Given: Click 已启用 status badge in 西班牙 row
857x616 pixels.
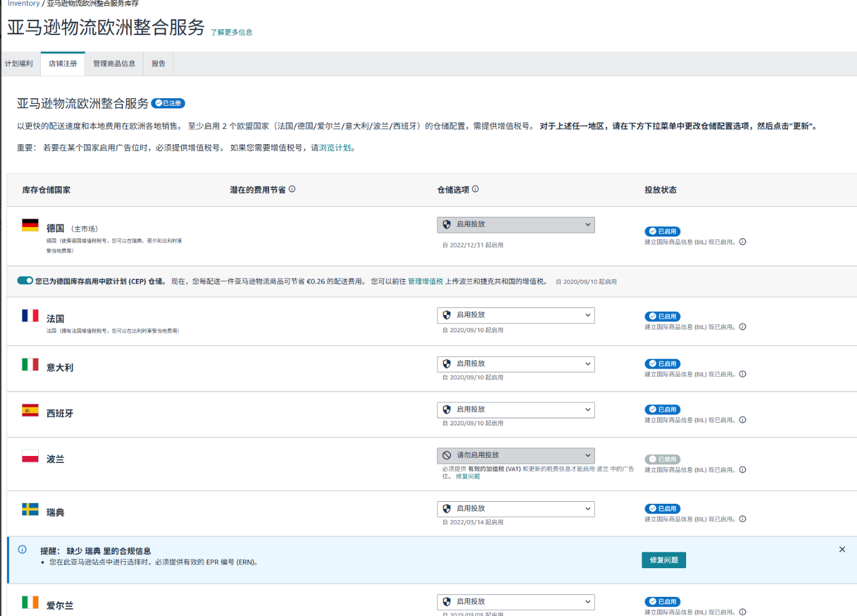Looking at the screenshot, I should pyautogui.click(x=663, y=409).
